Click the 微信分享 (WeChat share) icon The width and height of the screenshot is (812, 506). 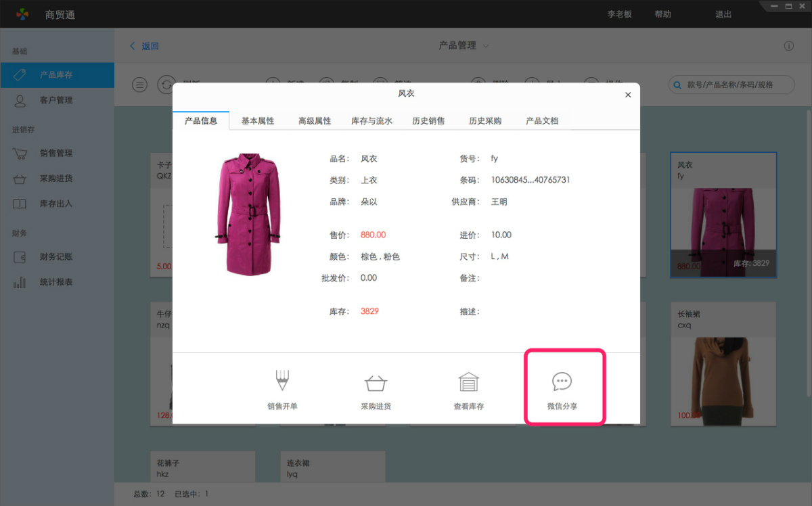click(x=564, y=386)
